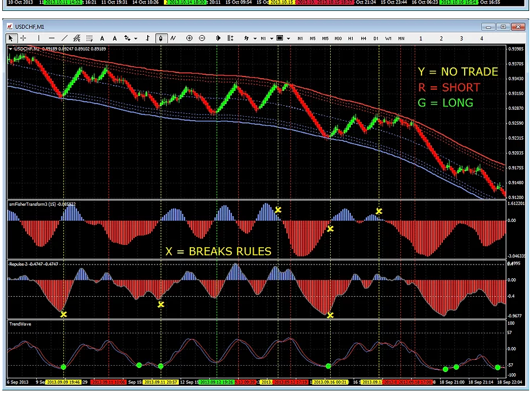This screenshot has height=395, width=532.
Task: Toggle line chart mode
Action: click(173, 39)
